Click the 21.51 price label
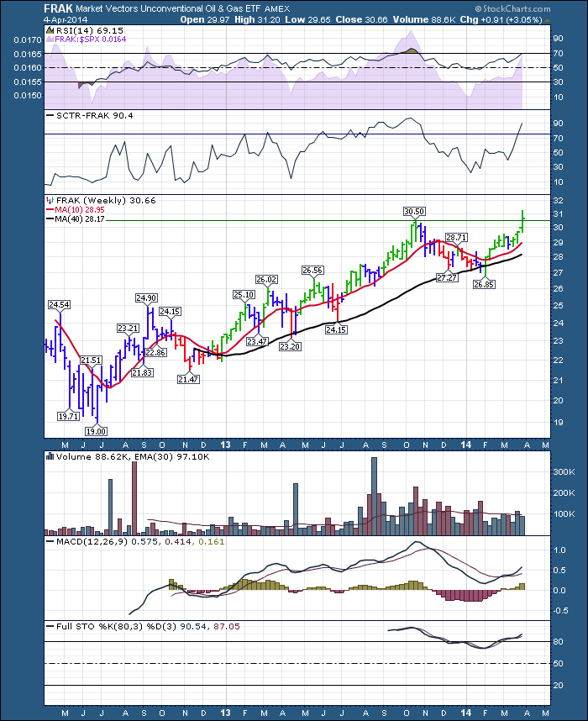Image resolution: width=588 pixels, height=721 pixels. point(91,360)
